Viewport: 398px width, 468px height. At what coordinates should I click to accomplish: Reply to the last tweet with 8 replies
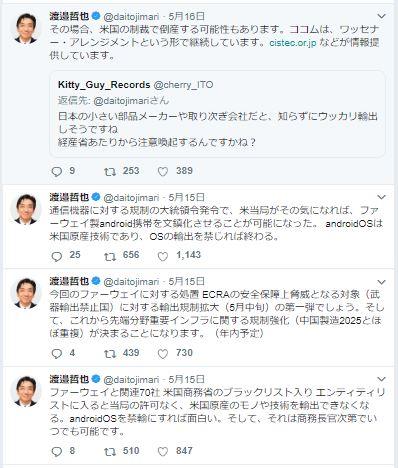pos(57,452)
